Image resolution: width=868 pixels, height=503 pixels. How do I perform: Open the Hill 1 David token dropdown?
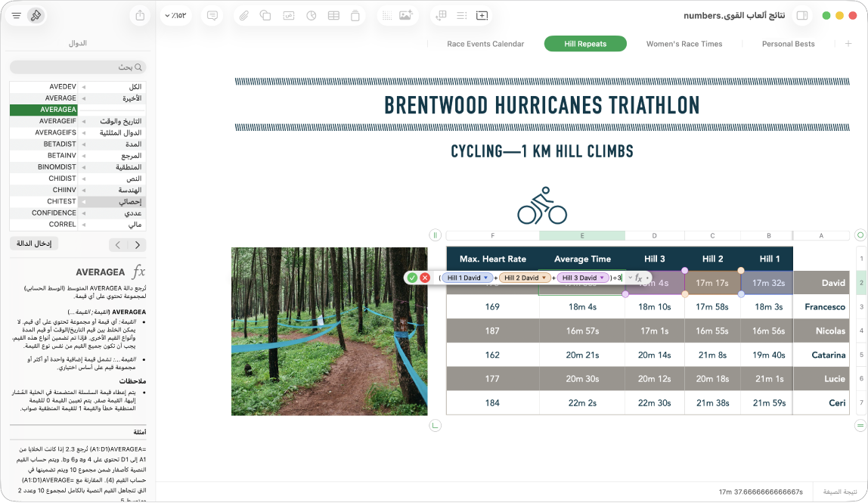pos(486,278)
